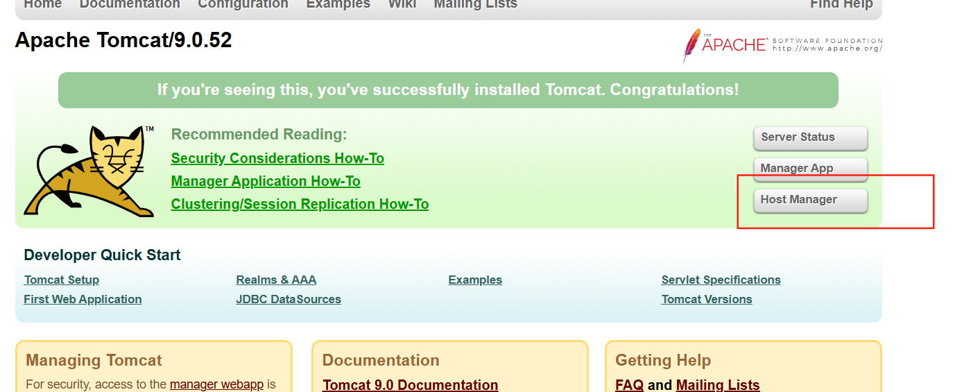Open the Wiki nav link

pyautogui.click(x=402, y=4)
